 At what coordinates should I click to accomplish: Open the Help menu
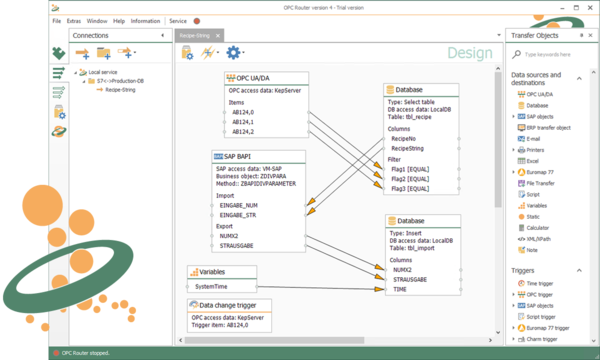[x=119, y=21]
